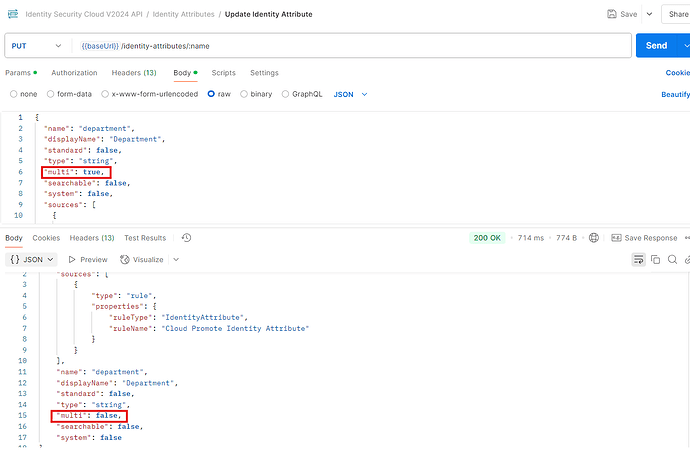Open the Identity Attributes breadcrumb link

click(x=187, y=15)
